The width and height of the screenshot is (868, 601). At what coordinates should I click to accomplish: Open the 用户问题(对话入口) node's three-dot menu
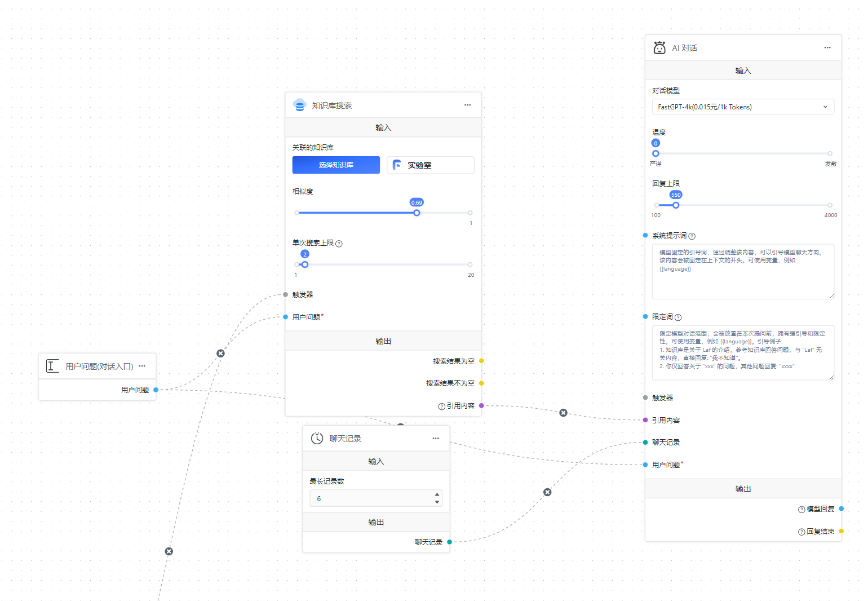[142, 366]
